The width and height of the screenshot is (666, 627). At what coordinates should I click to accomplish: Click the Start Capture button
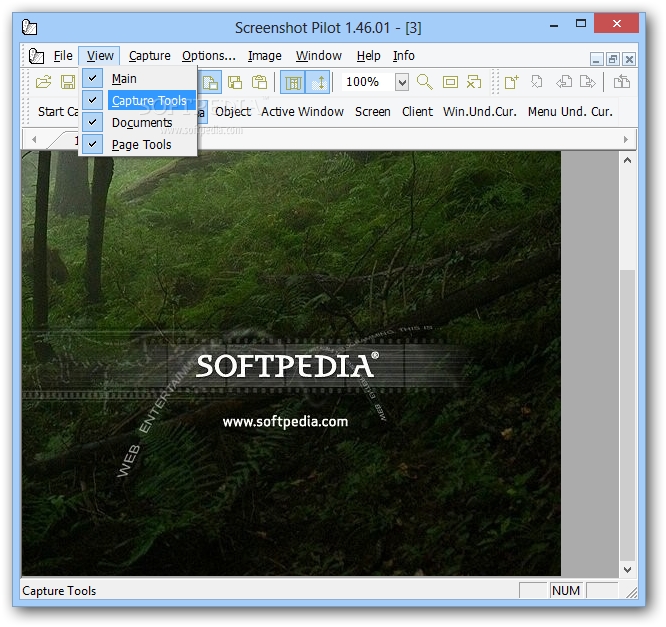click(x=57, y=112)
